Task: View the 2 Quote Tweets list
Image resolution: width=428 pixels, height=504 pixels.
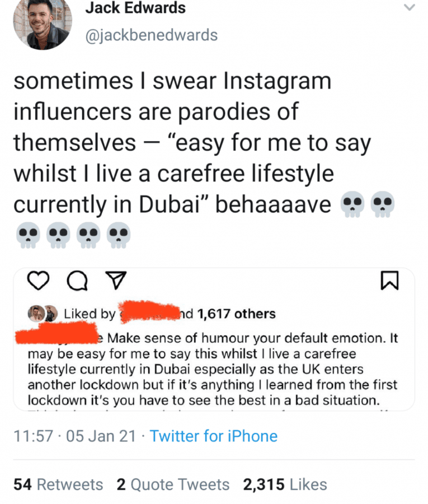Action: pos(173,484)
